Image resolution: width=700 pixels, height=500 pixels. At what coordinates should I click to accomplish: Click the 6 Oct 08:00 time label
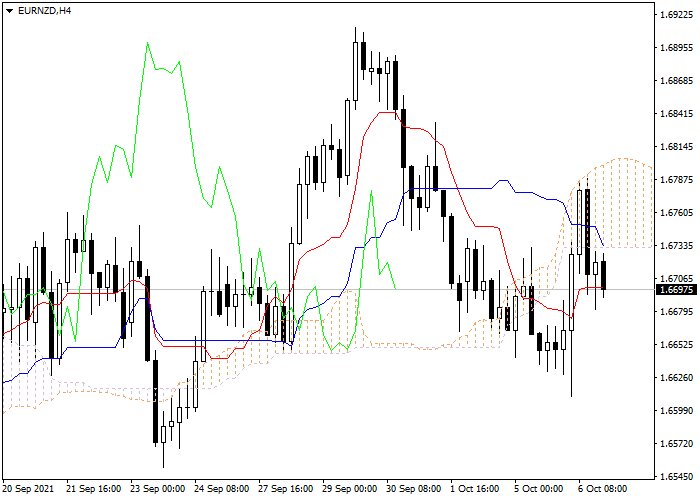click(603, 489)
